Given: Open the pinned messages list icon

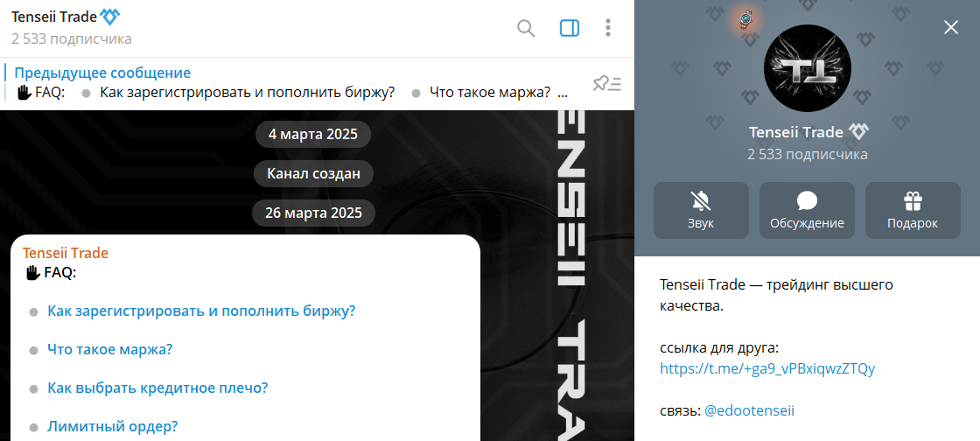Looking at the screenshot, I should click(607, 83).
